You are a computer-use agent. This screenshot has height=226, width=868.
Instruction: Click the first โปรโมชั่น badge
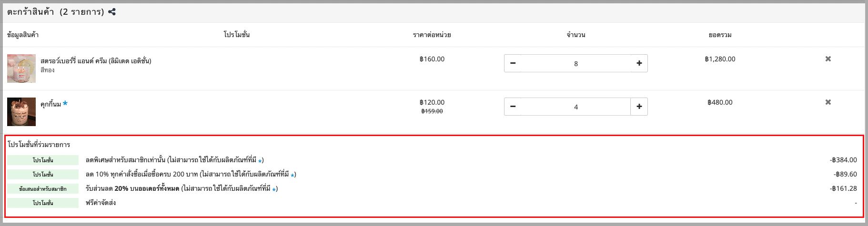tap(43, 160)
